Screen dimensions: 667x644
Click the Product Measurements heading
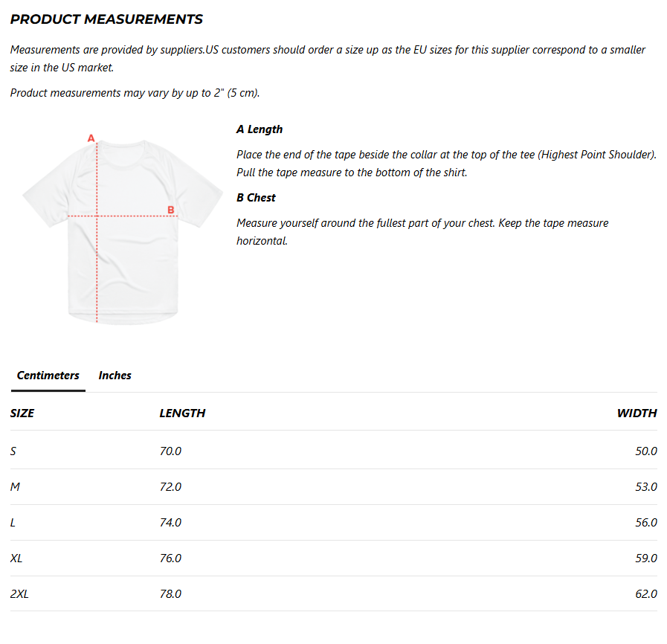[106, 19]
